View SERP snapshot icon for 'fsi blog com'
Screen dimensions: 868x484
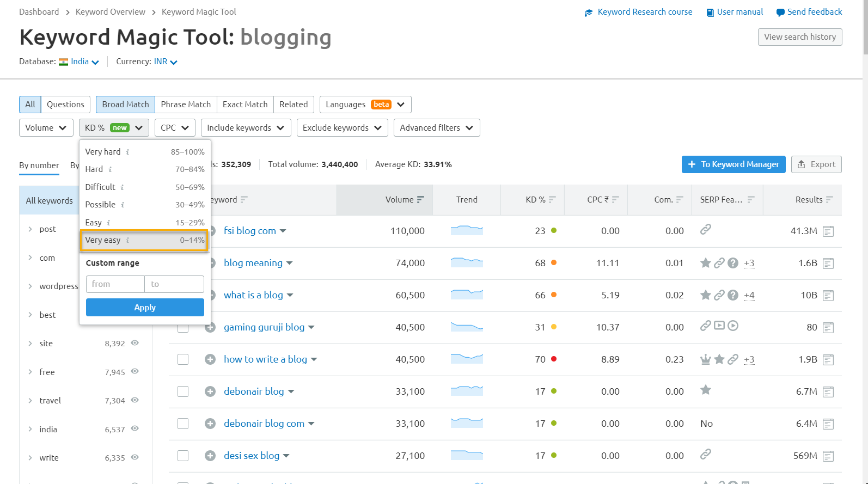[828, 231]
